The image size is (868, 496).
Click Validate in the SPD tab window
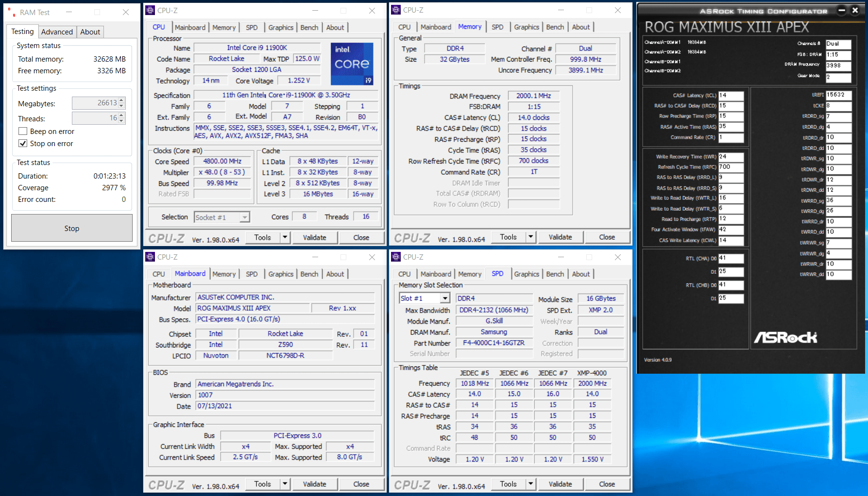point(561,484)
